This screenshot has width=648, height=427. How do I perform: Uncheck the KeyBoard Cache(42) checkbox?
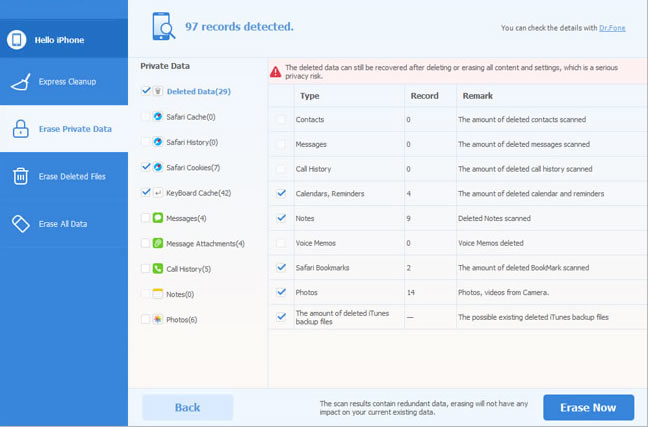point(145,193)
